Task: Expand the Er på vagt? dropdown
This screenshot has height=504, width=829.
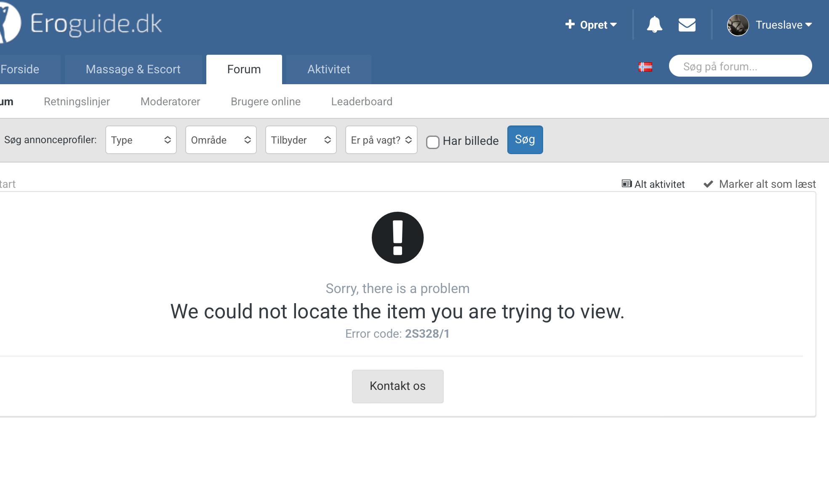Action: [x=381, y=140]
